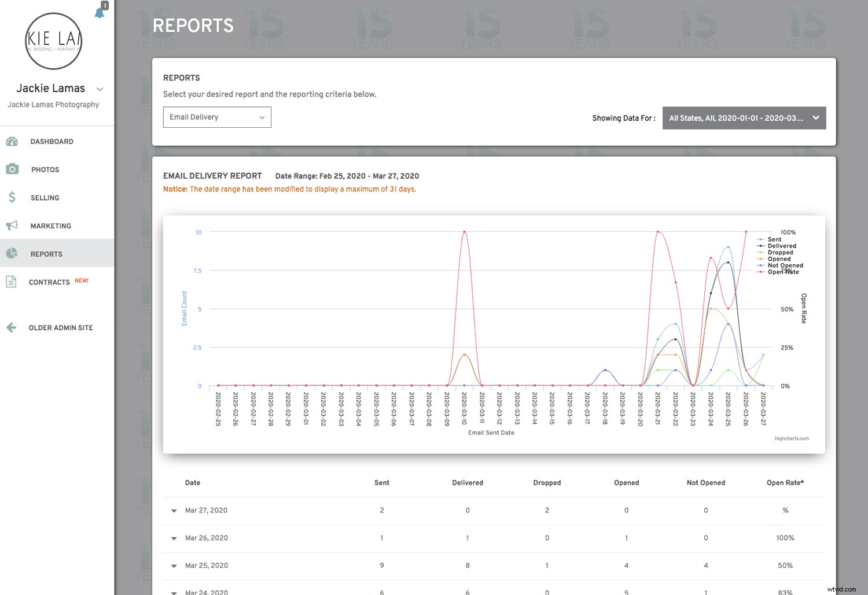This screenshot has width=868, height=595.
Task: Open the Jackie Lamas account menu chevron
Action: [x=100, y=89]
